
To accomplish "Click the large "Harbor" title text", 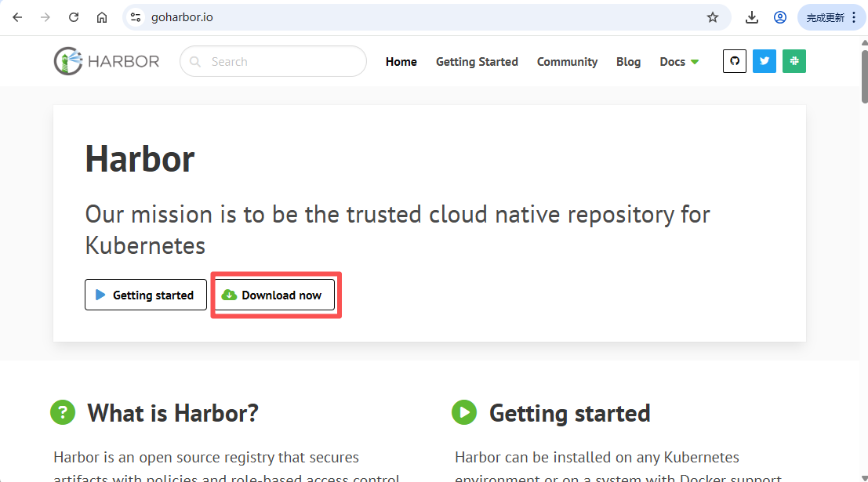I will pos(140,159).
